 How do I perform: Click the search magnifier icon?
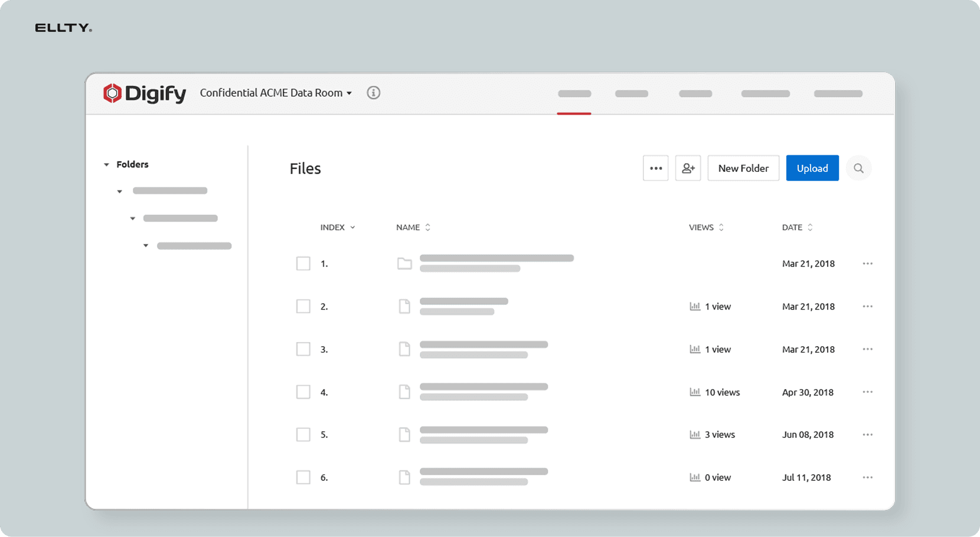point(858,168)
